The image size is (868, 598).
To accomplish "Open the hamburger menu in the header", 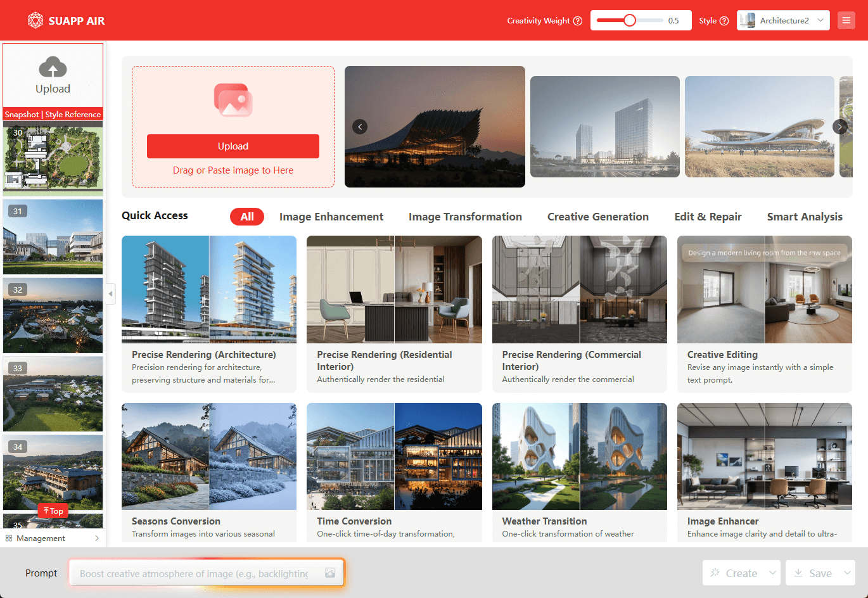I will point(846,20).
